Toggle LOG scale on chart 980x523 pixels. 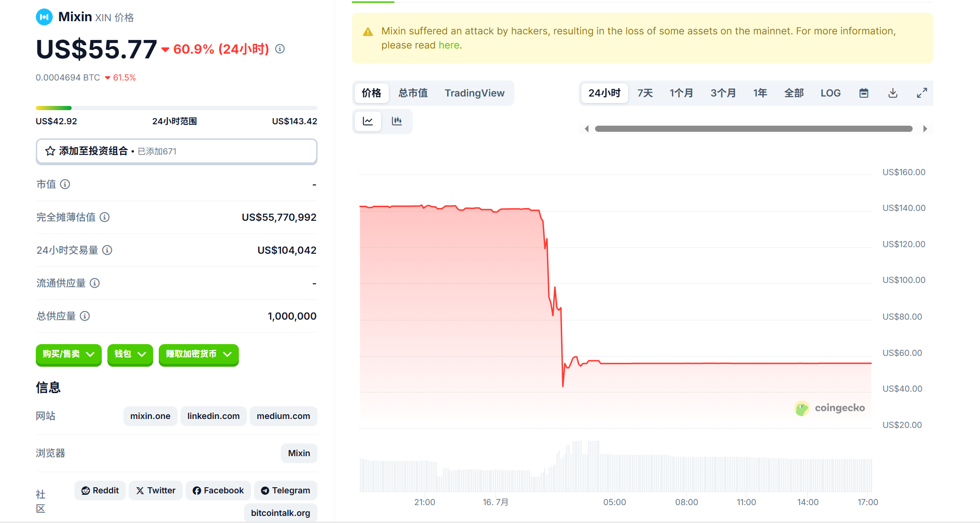pos(831,93)
